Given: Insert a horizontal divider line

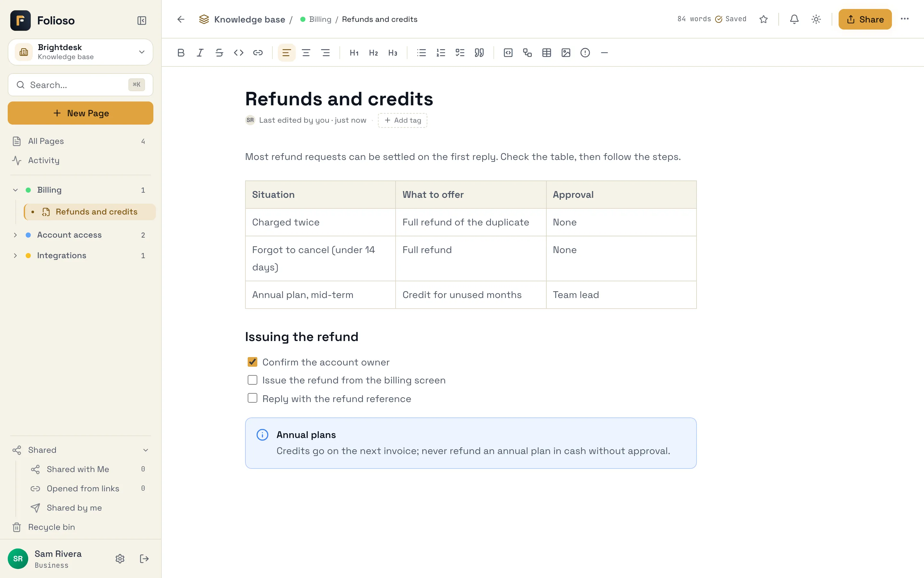Looking at the screenshot, I should point(604,53).
